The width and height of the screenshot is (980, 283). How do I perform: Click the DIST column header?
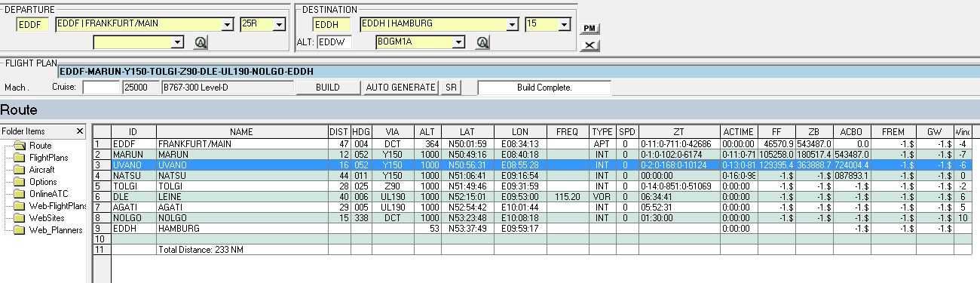[x=338, y=131]
